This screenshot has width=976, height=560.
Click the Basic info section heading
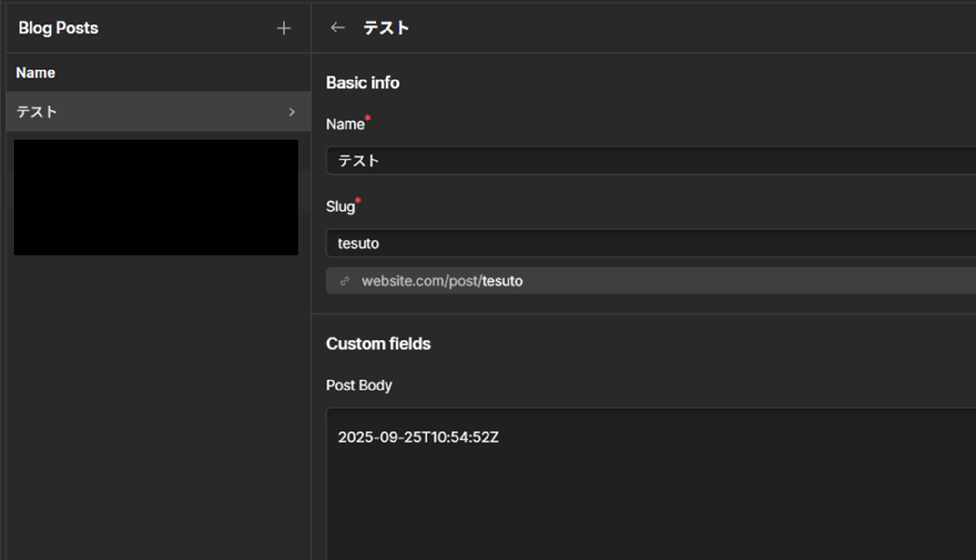click(363, 83)
